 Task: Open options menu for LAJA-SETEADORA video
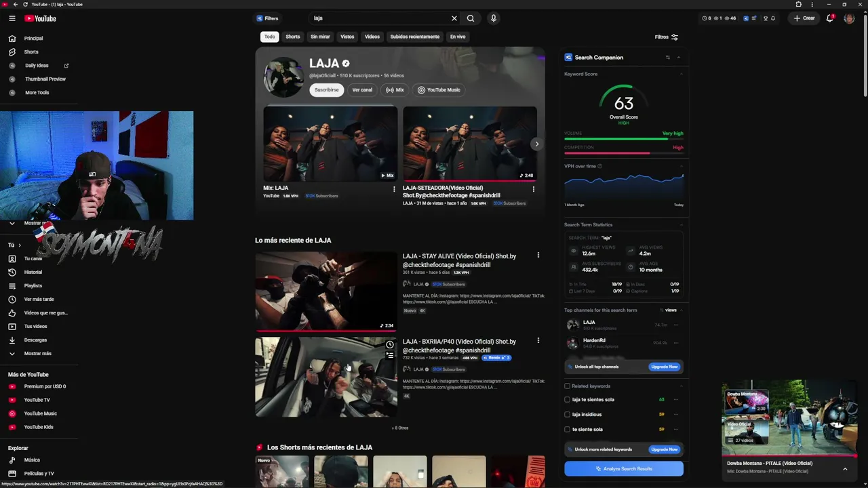tap(534, 189)
